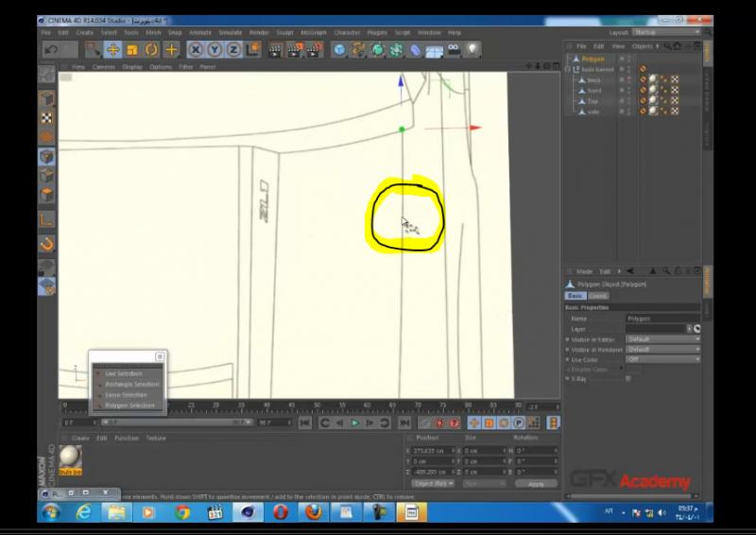
Task: Switch to the Coord. tab in Attributes
Action: pyautogui.click(x=599, y=296)
